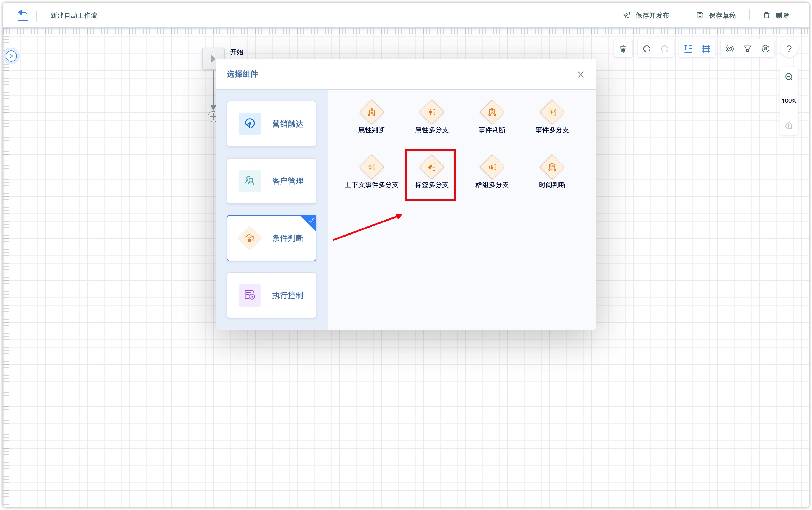Click the funnel filter icon
Image resolution: width=812 pixels, height=510 pixels.
(x=747, y=49)
